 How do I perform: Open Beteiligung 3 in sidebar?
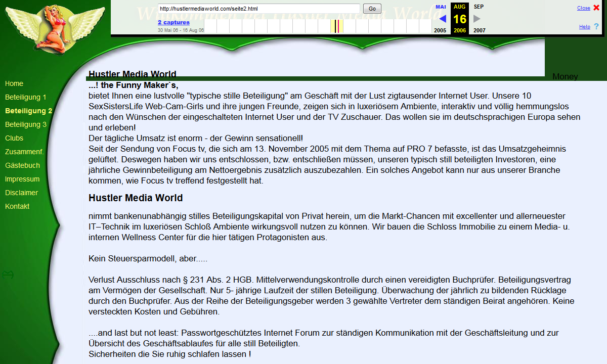click(x=26, y=124)
